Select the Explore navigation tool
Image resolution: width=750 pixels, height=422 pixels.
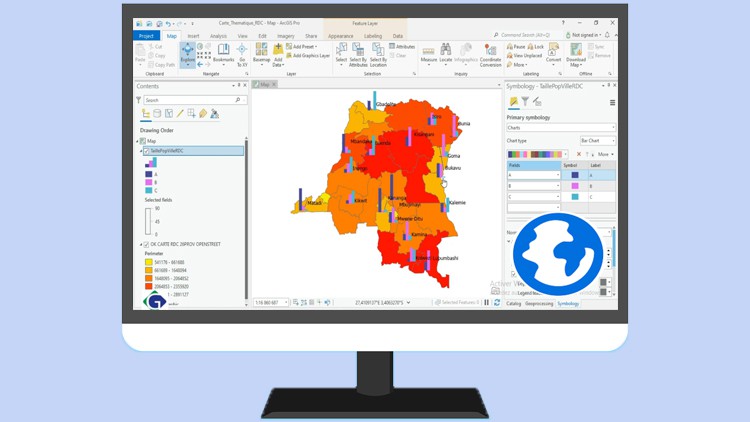[x=188, y=55]
